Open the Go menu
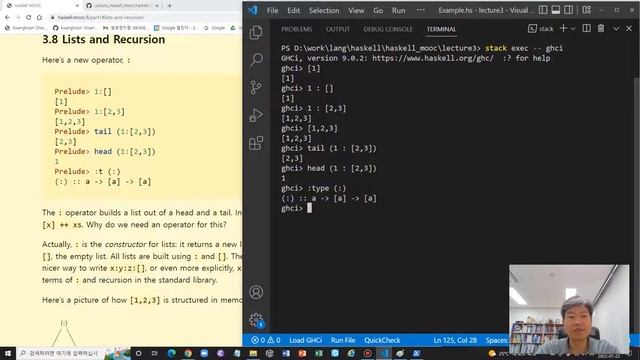Viewport: 640px width, 360px height. pos(378,11)
